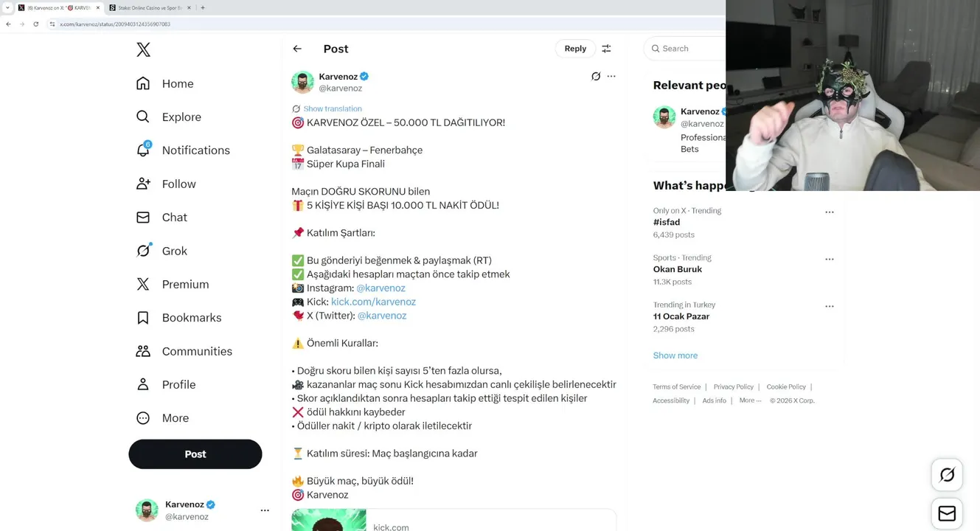Open the Instagram @karvenoz mention link
This screenshot has height=531, width=980.
point(380,288)
